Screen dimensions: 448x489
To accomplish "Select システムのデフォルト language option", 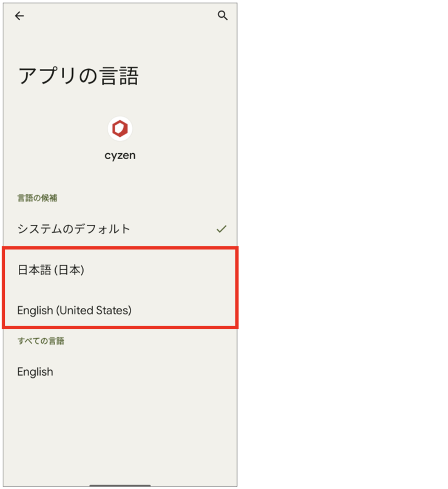I will point(120,229).
